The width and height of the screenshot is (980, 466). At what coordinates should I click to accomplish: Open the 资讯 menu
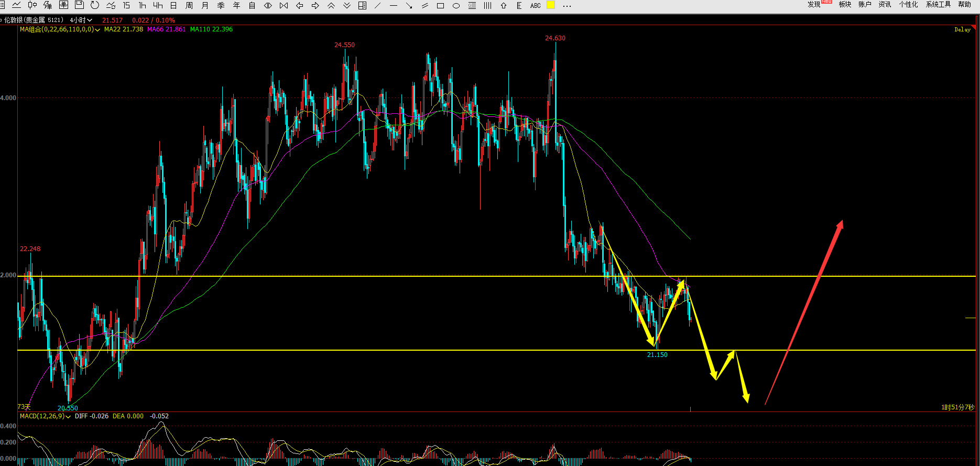pos(885,5)
